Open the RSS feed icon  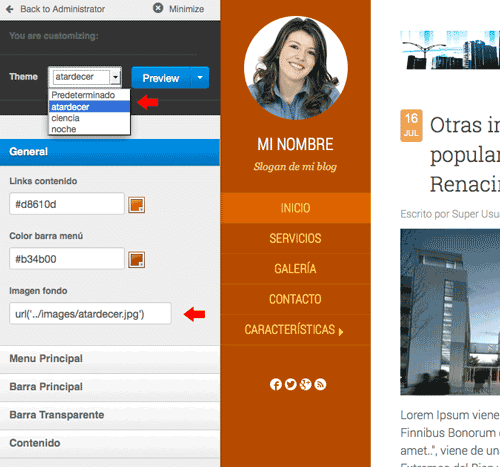click(320, 384)
